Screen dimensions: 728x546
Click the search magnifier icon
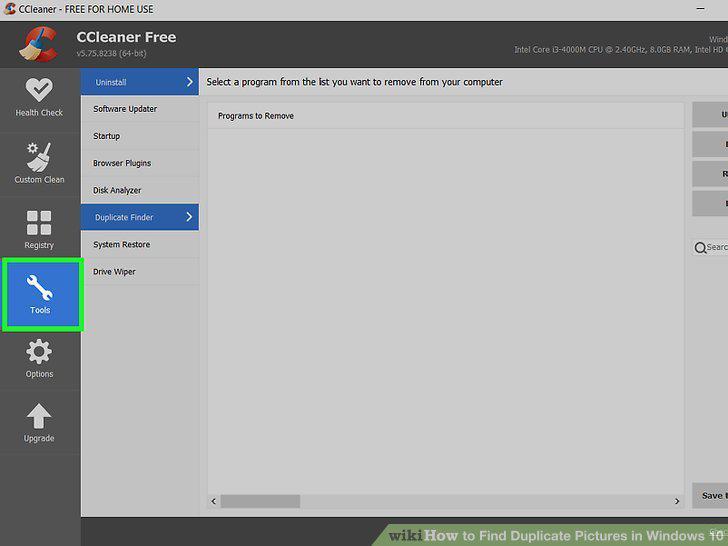700,248
